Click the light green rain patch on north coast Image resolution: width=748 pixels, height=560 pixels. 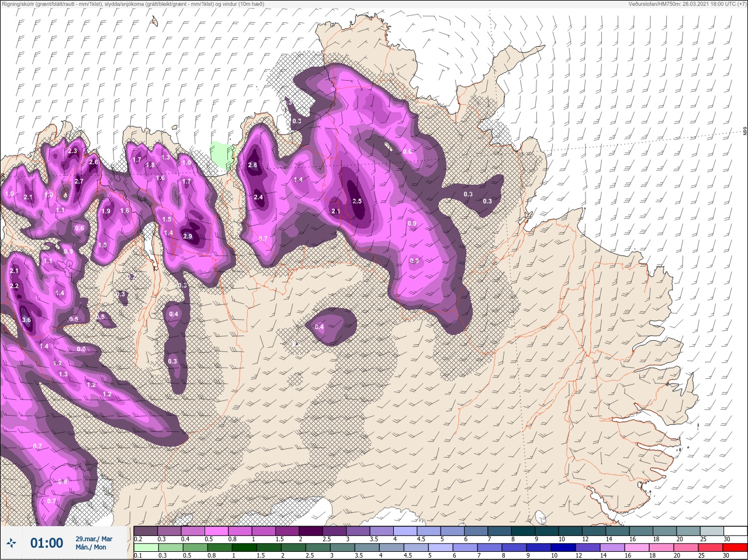tap(221, 157)
